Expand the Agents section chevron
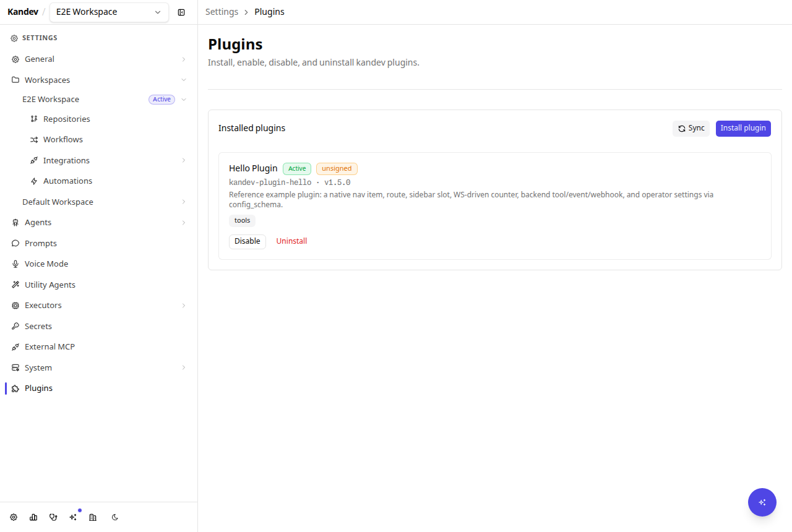Screen dimensions: 792x532 pyautogui.click(x=184, y=223)
